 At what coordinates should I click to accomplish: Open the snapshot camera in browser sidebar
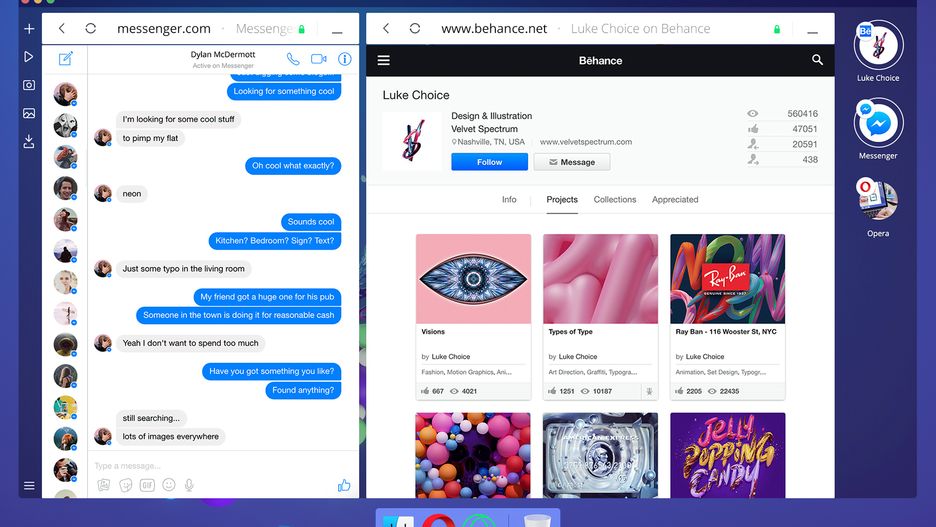(29, 85)
